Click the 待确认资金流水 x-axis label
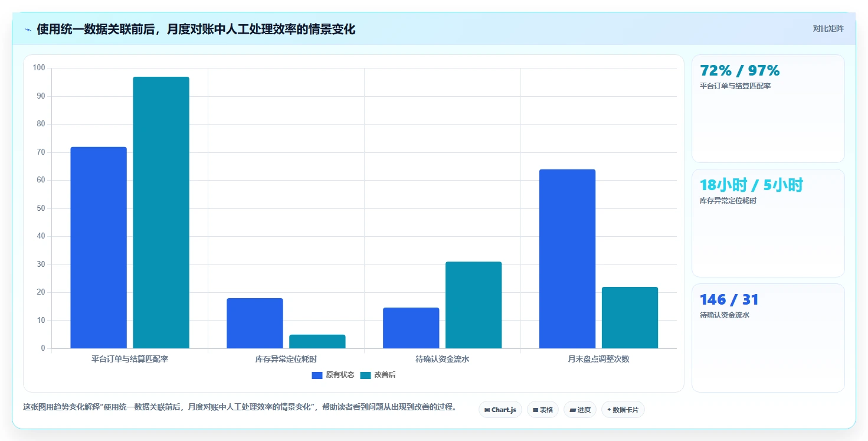The width and height of the screenshot is (868, 441). pos(443,359)
